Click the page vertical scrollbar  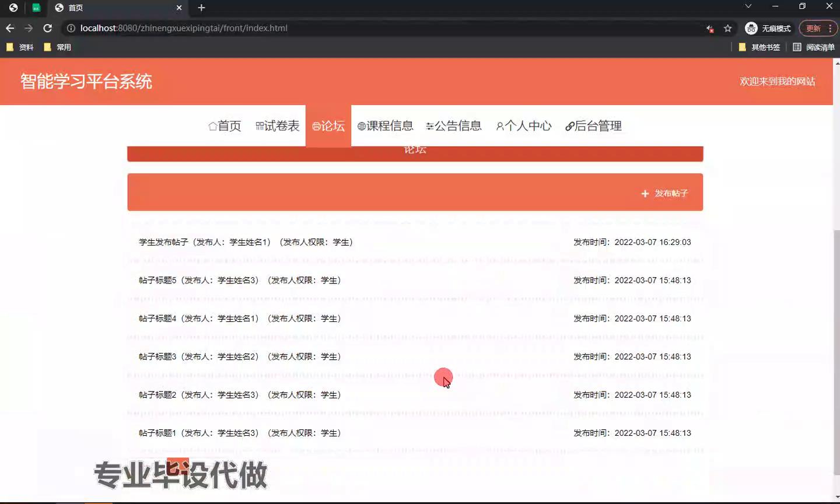pos(836,350)
